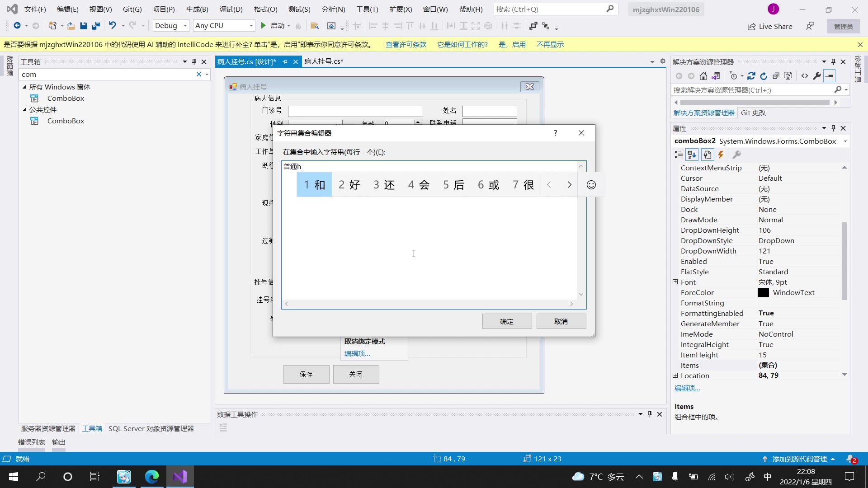Image resolution: width=868 pixels, height=488 pixels.
Task: Click the Git更改 tab in solution panel
Action: (752, 113)
